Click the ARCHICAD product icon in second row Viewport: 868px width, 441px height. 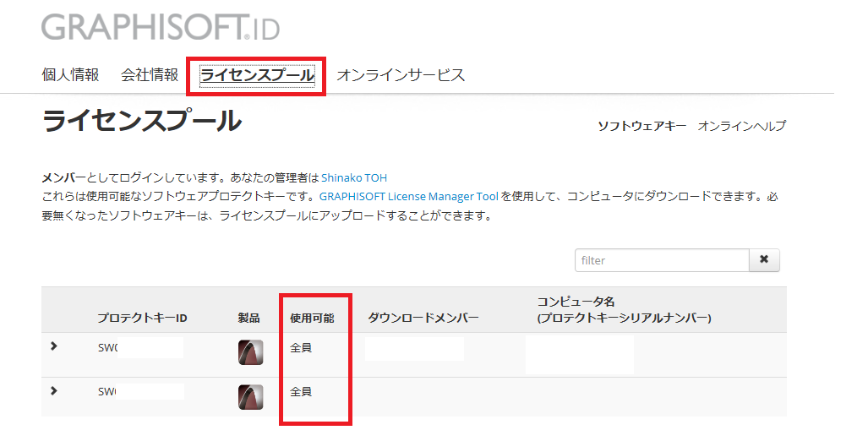click(250, 397)
